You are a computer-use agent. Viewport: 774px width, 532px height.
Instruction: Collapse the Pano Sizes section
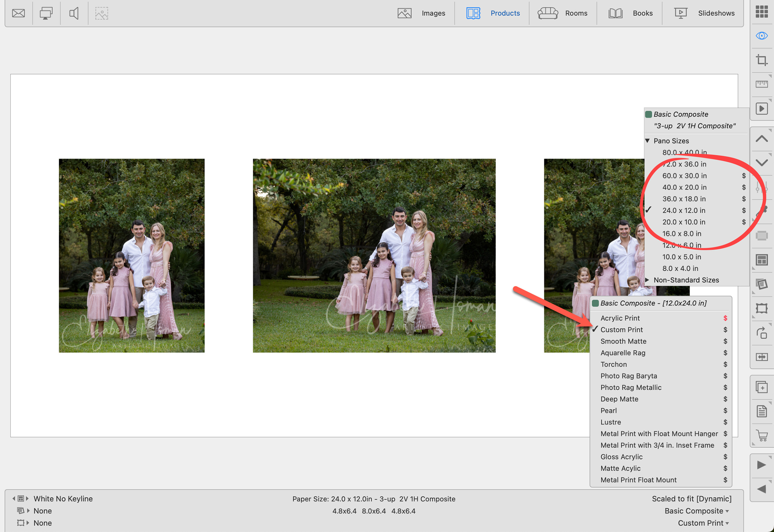pos(647,141)
